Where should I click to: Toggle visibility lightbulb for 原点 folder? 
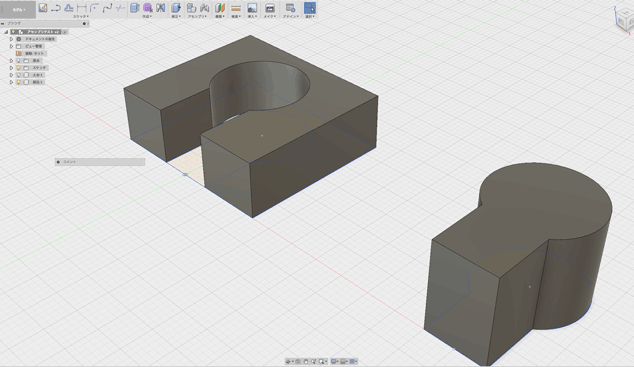pos(18,61)
